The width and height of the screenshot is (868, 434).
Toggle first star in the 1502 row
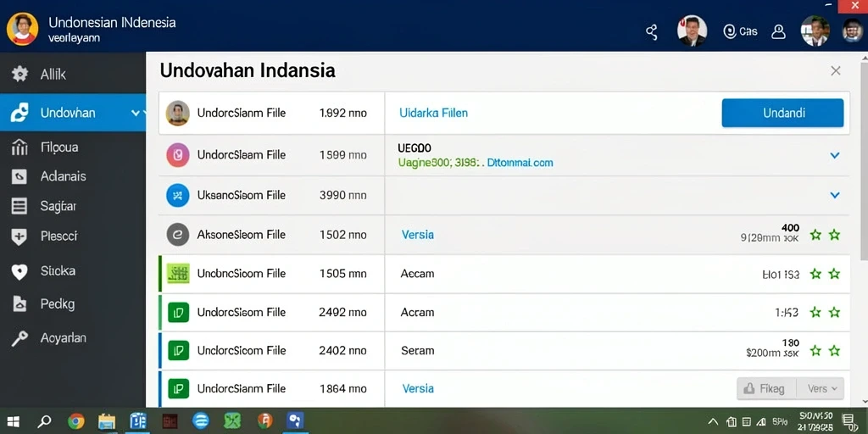click(x=815, y=235)
